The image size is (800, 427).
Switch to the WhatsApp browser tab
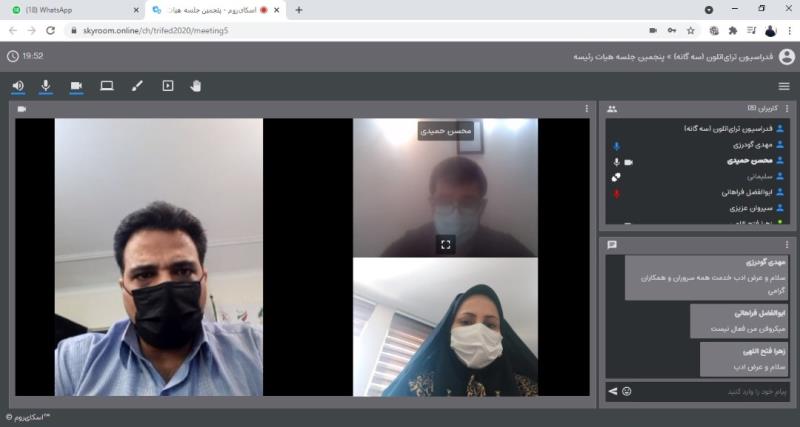click(74, 10)
